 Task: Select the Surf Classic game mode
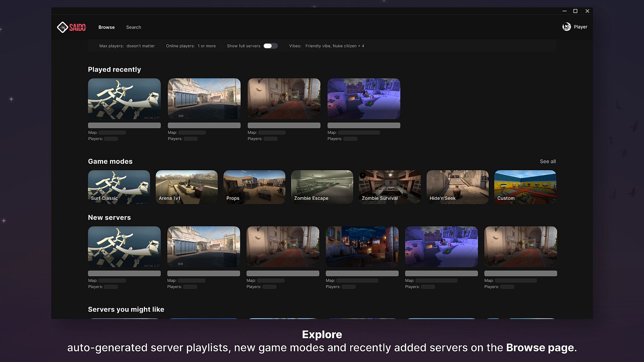pyautogui.click(x=119, y=187)
